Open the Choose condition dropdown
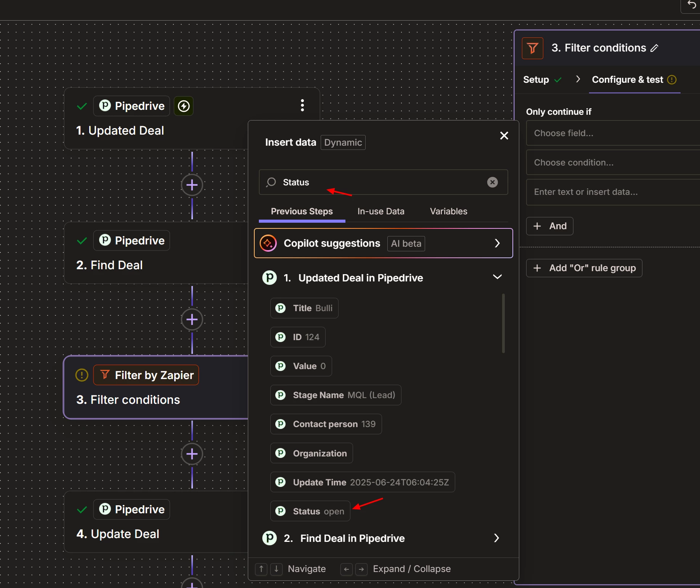Image resolution: width=700 pixels, height=588 pixels. [x=613, y=162]
